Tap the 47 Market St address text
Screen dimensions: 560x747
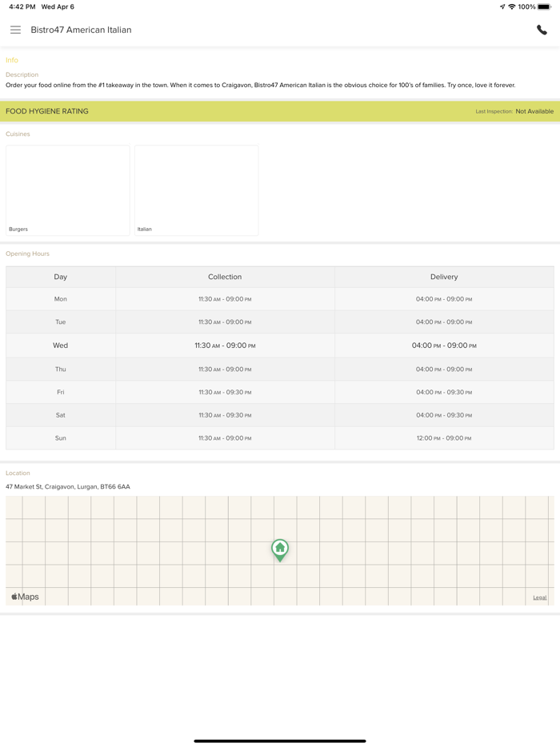coord(68,486)
